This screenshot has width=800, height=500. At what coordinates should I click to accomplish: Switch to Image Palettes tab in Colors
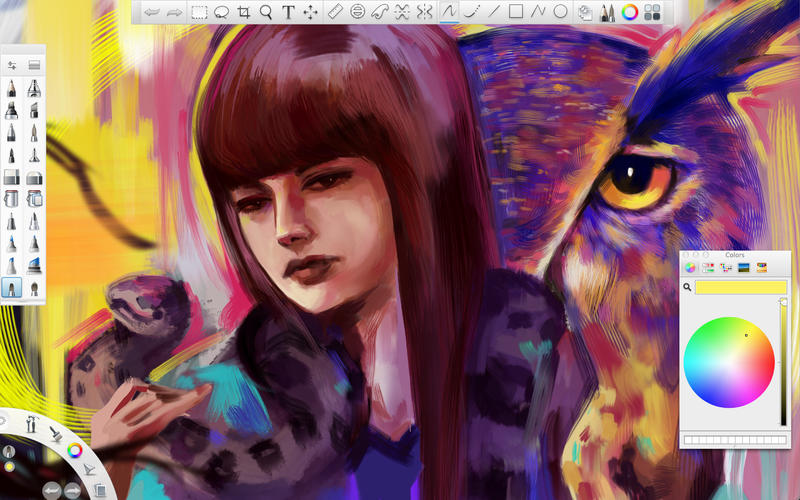pos(743,267)
